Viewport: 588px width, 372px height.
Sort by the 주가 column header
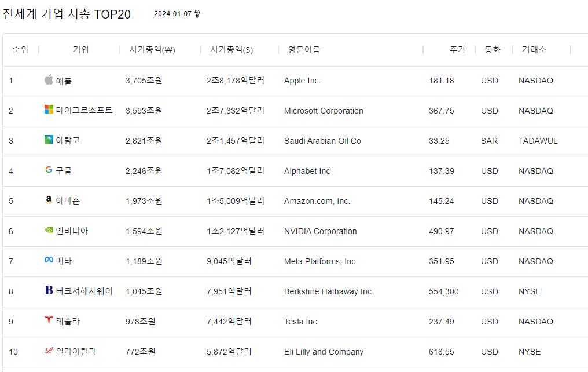[x=458, y=50]
